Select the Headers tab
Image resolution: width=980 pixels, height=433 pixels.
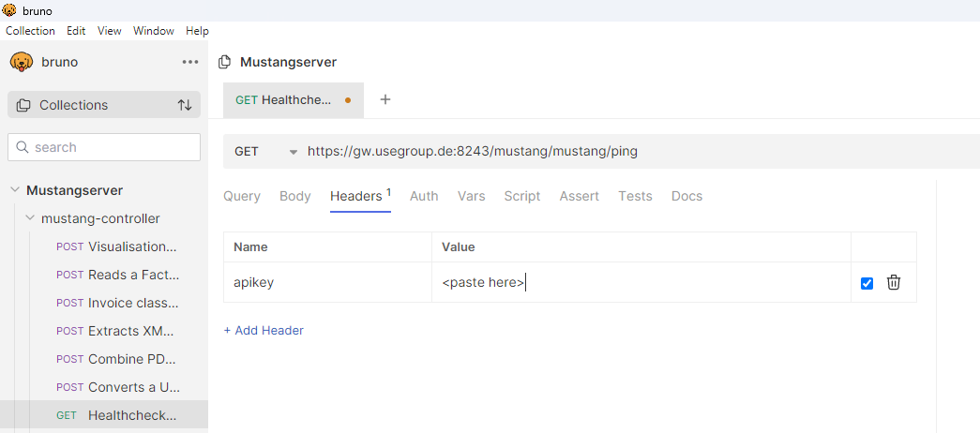361,196
